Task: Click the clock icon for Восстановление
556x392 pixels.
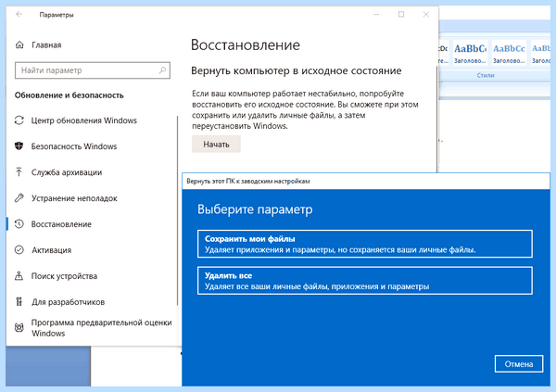Action: click(x=19, y=224)
